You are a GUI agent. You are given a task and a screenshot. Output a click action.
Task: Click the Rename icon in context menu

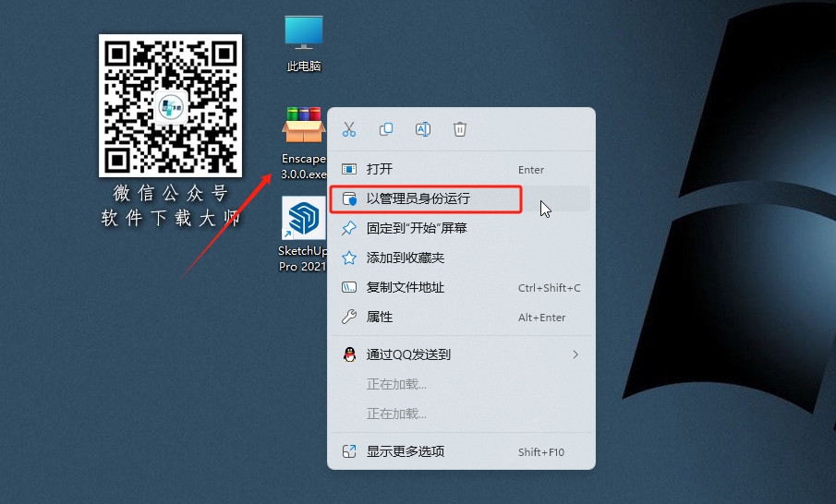point(423,129)
